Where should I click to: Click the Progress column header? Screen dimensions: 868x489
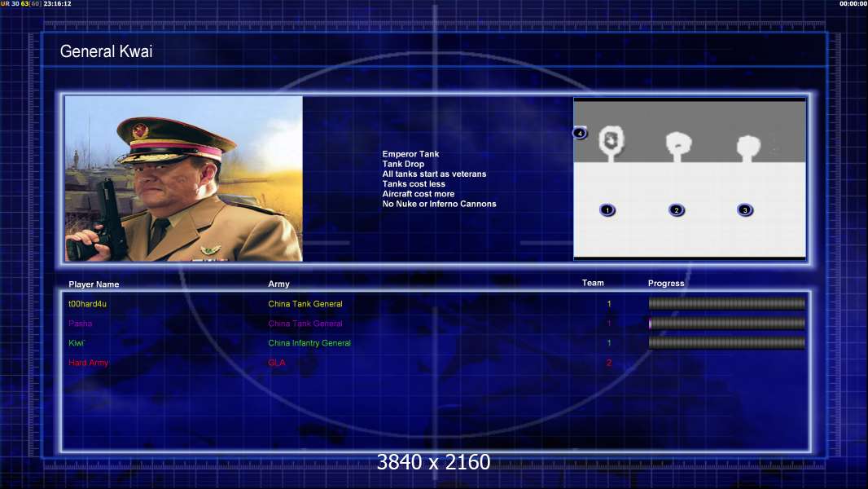tap(666, 283)
